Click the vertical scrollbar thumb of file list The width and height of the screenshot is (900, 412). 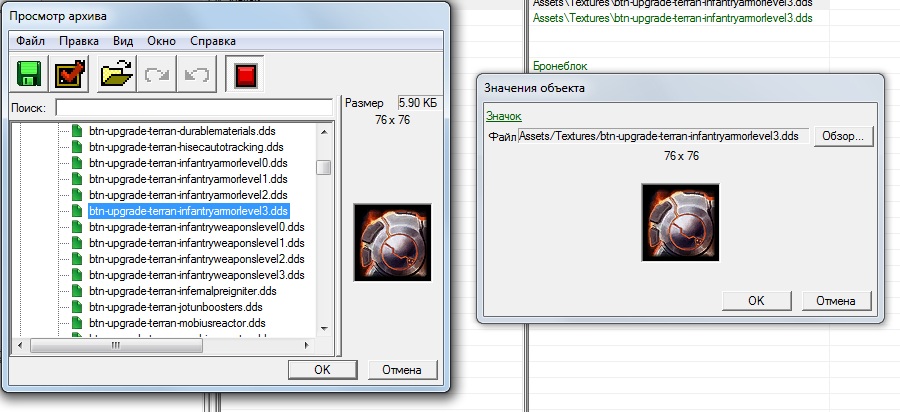point(324,167)
